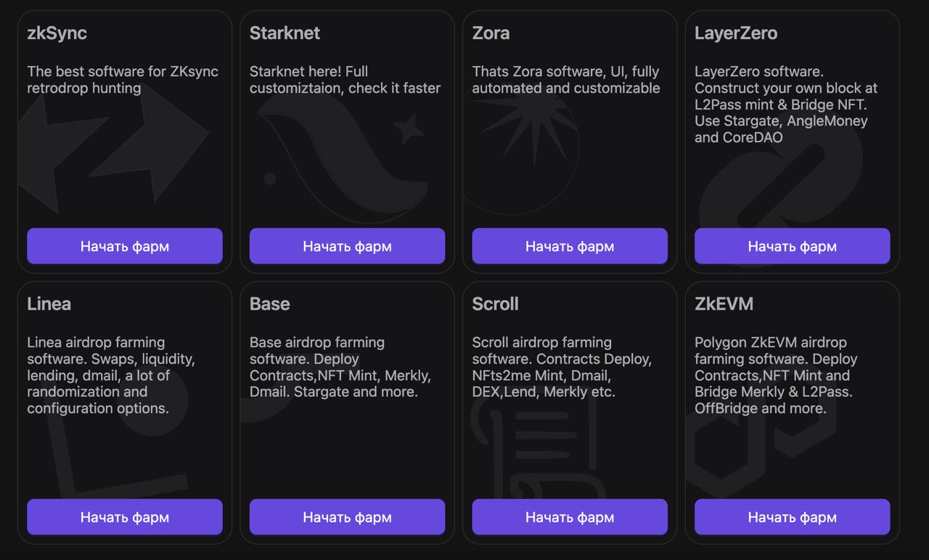Click Начать фарм on the Zora card
This screenshot has width=929, height=560.
click(x=570, y=246)
